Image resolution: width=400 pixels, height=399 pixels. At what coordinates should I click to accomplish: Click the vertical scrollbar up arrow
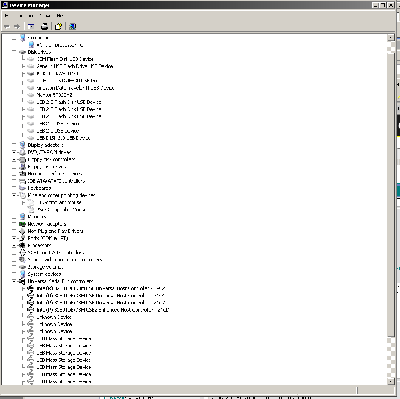(391, 38)
